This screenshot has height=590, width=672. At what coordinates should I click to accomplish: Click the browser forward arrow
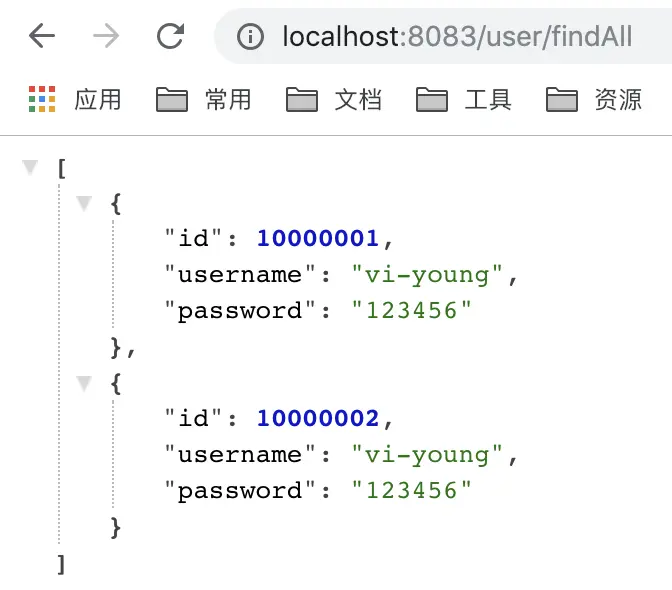(106, 36)
